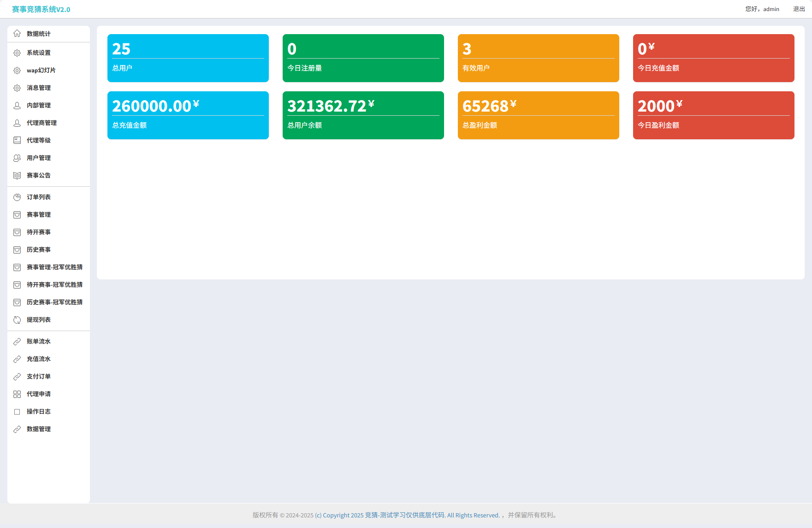Click the refresh-circle icon beside 提现列表
Viewport: 812px width, 528px height.
point(17,320)
